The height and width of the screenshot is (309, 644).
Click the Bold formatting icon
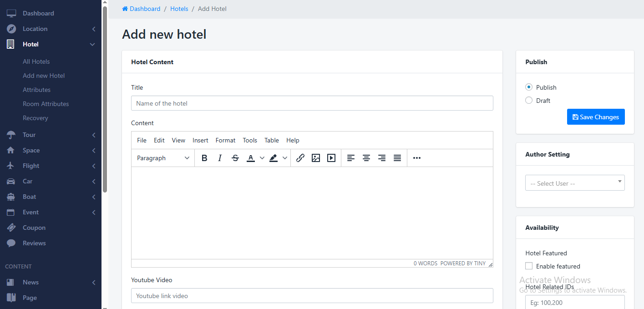click(204, 158)
